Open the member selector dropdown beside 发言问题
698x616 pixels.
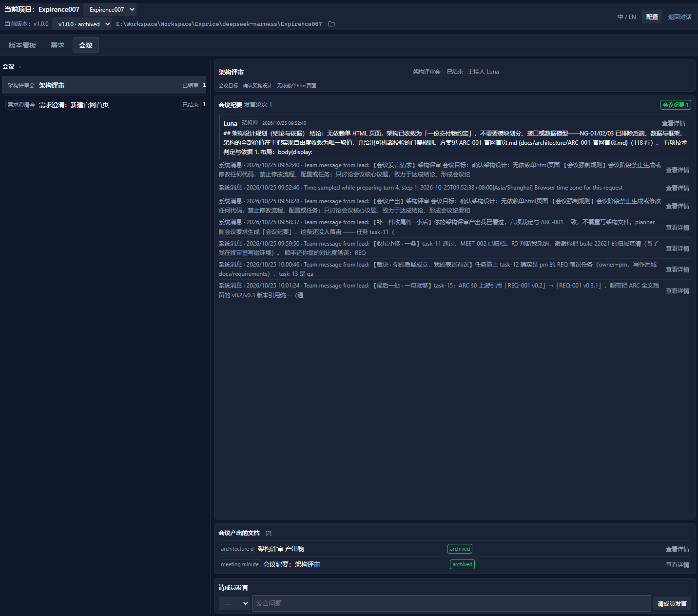(234, 603)
